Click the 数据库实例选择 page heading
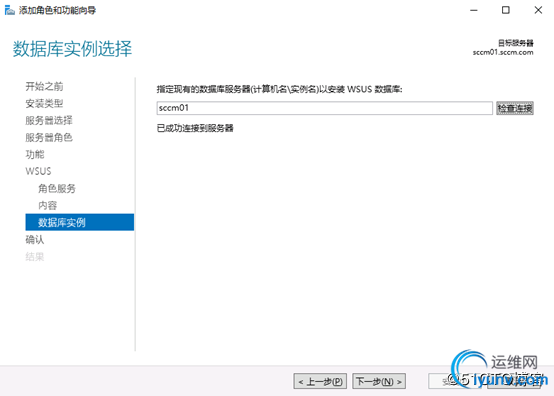The height and width of the screenshot is (396, 554). point(72,48)
